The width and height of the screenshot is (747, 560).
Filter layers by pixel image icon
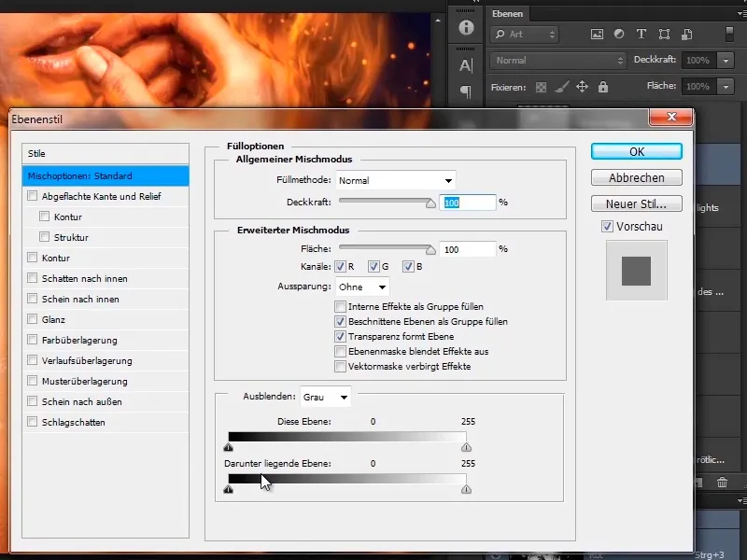coord(597,35)
